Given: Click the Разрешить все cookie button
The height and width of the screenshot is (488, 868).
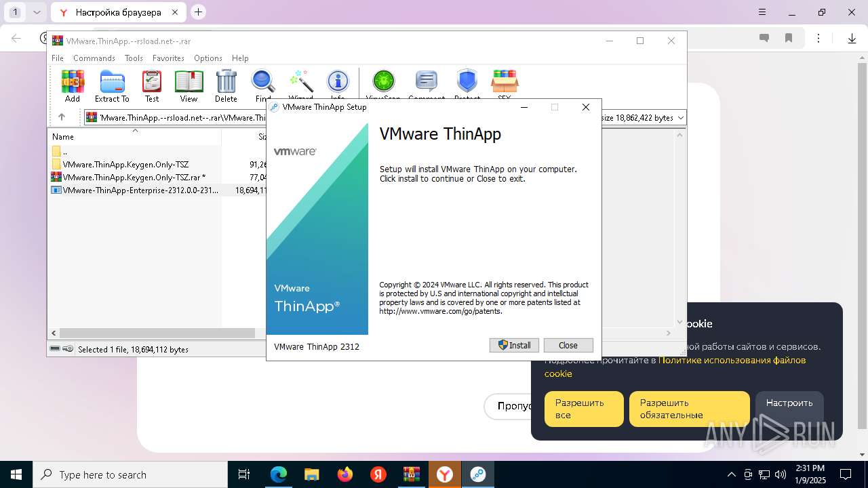Looking at the screenshot, I should pos(584,409).
